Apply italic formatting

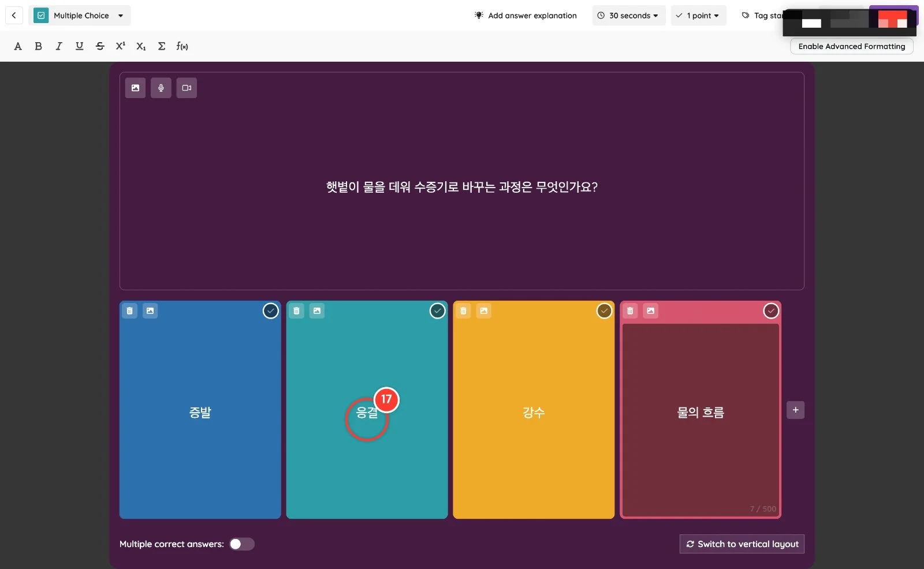click(59, 46)
